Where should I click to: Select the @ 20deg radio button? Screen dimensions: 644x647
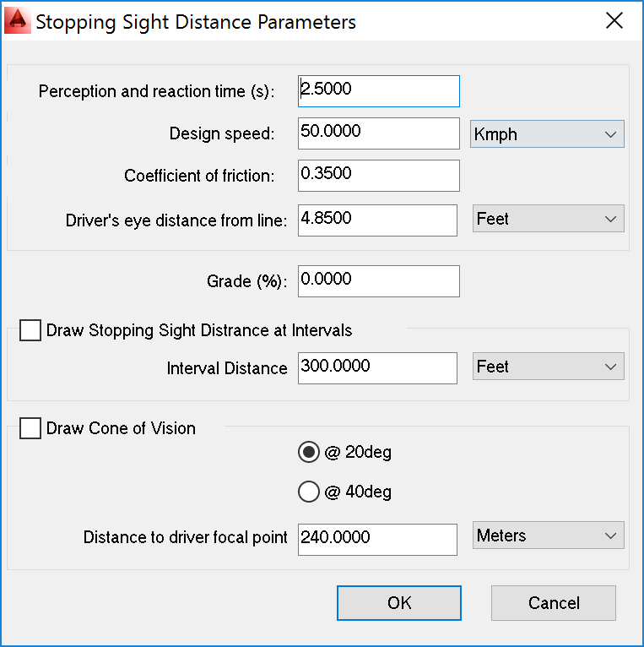[x=308, y=452]
